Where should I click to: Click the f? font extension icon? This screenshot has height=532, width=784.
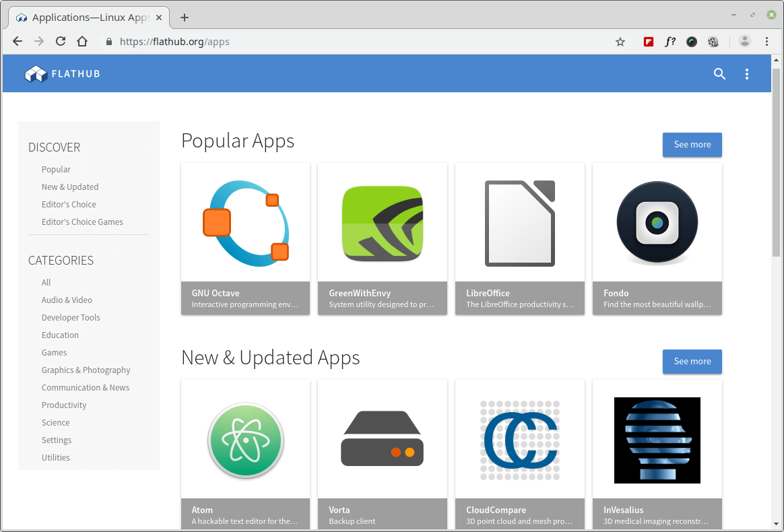point(670,42)
